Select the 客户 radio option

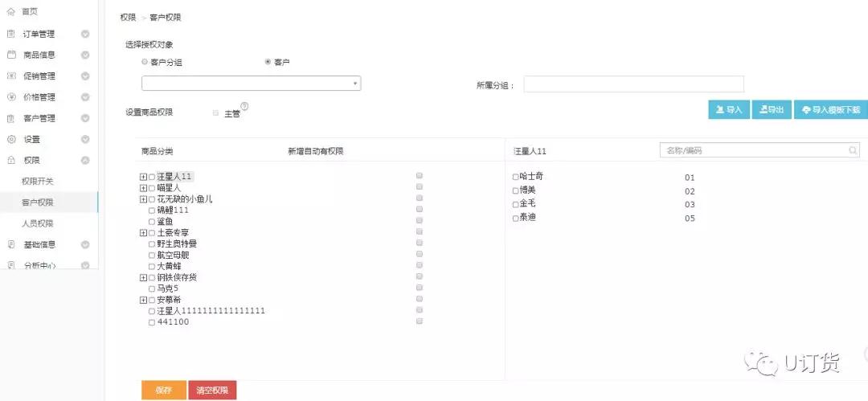[x=268, y=62]
